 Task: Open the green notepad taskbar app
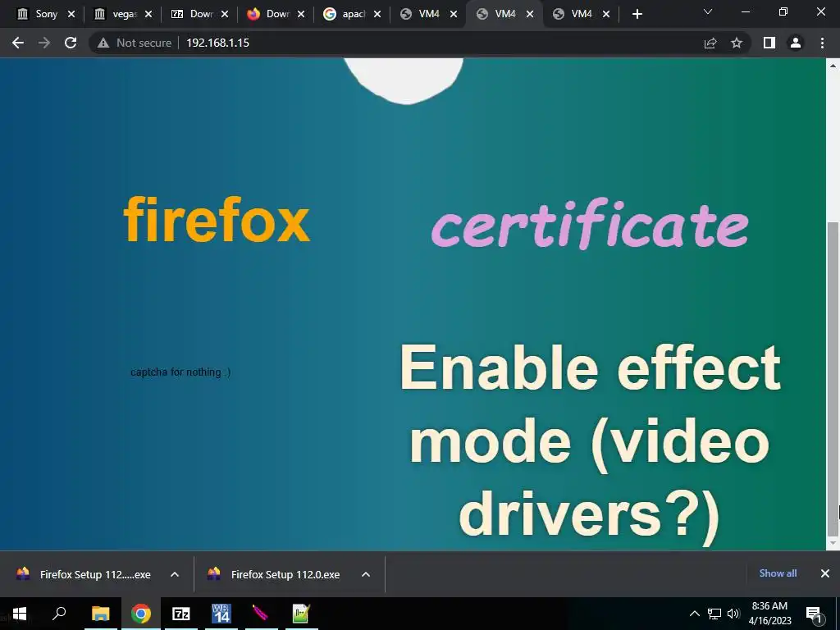[301, 614]
